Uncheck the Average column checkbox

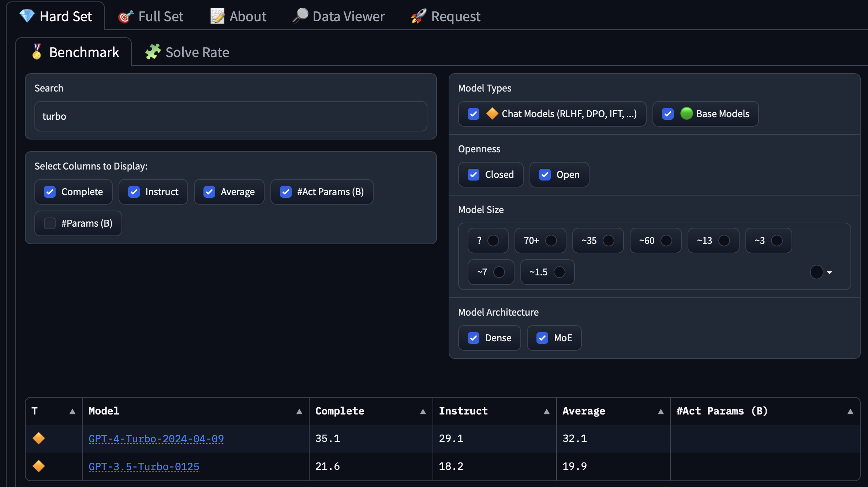point(209,192)
